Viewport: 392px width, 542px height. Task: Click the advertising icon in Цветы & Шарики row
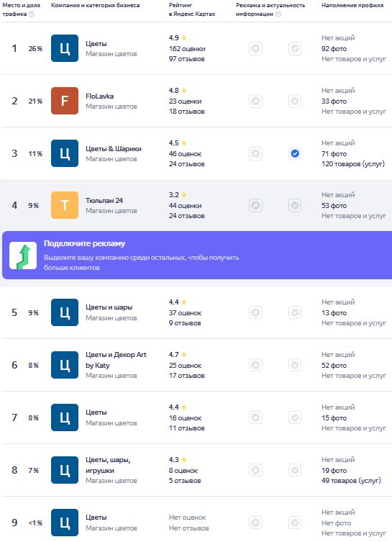tap(255, 153)
